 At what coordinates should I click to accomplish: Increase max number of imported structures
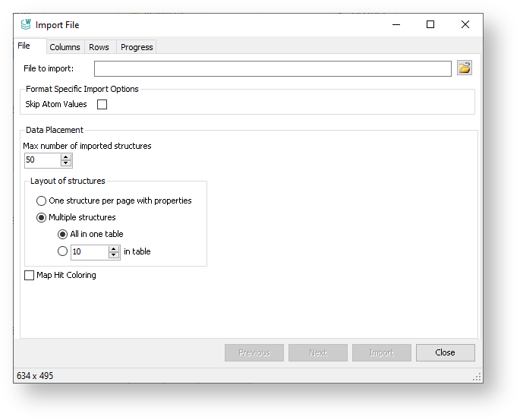pos(66,157)
